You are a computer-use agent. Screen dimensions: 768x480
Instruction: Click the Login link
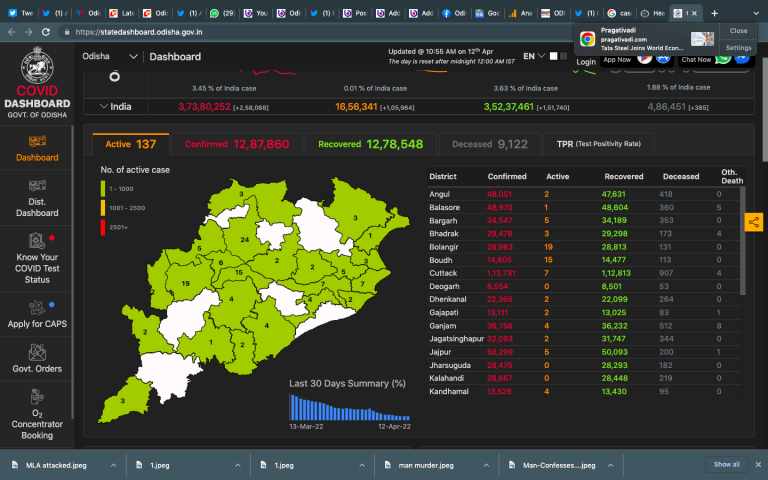pos(586,61)
